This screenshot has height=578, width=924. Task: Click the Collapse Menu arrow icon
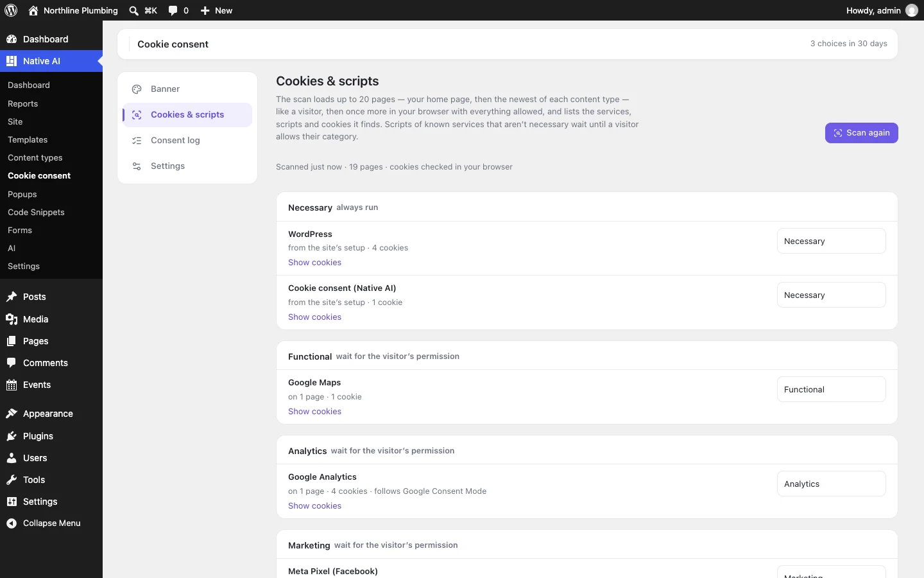point(12,523)
